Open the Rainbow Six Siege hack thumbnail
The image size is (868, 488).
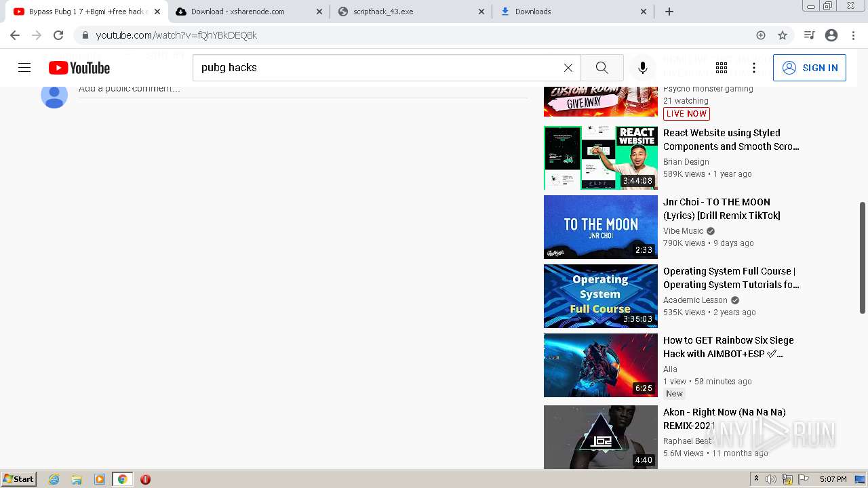(x=601, y=365)
